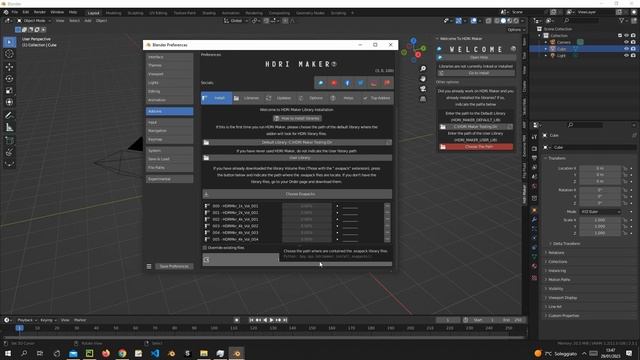The image size is (640, 360).
Task: Expand the Visibility panel
Action: tap(555, 289)
